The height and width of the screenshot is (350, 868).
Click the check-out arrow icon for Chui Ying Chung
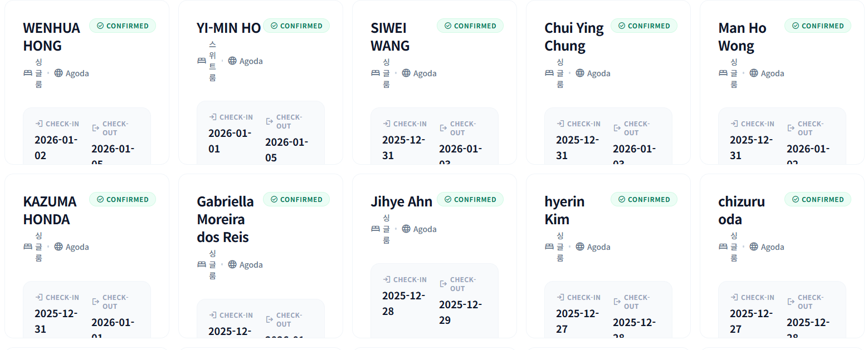(617, 128)
